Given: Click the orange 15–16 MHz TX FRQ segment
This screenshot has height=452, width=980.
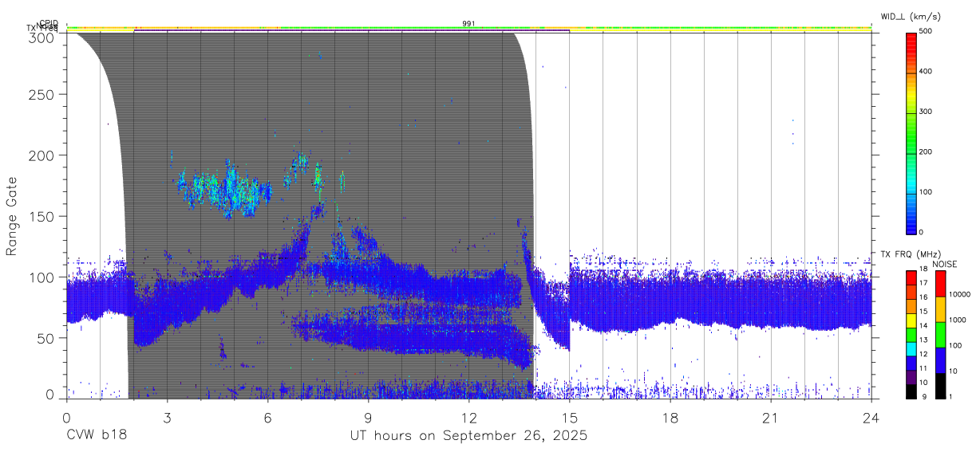Looking at the screenshot, I should pyautogui.click(x=911, y=305).
